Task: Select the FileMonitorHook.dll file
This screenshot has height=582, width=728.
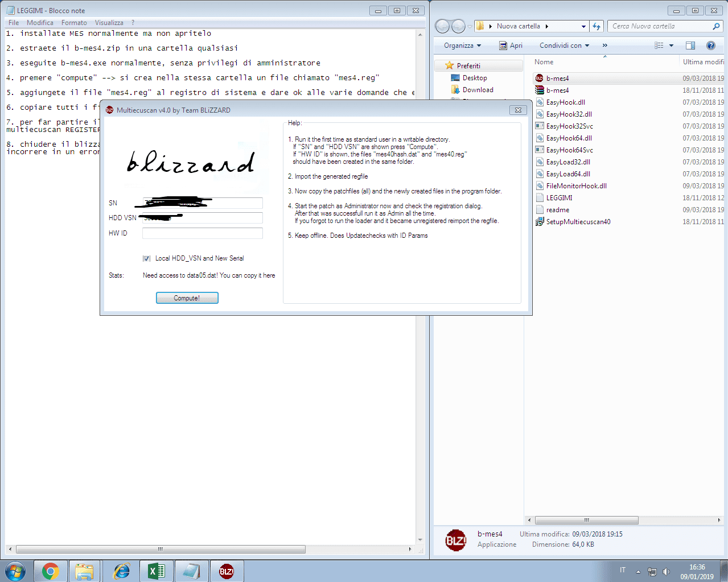Action: point(576,186)
